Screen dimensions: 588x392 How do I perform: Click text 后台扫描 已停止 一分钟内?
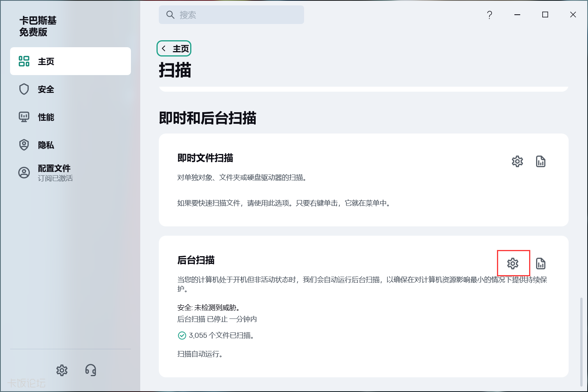[217, 319]
